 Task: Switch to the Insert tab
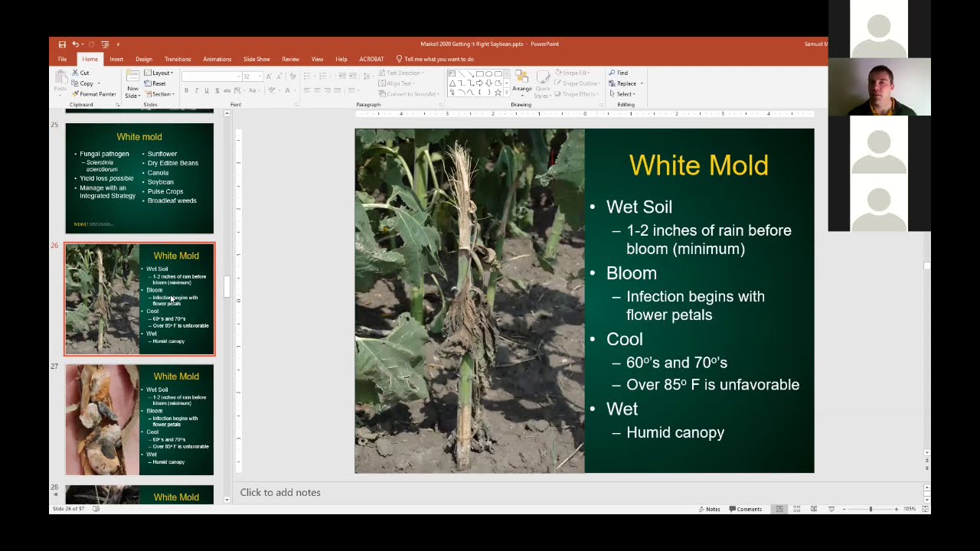coord(116,59)
